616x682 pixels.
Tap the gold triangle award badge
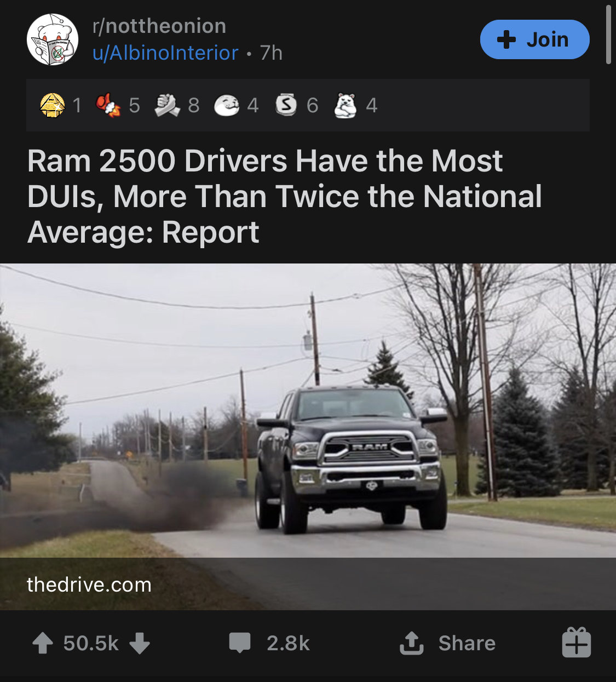click(53, 105)
